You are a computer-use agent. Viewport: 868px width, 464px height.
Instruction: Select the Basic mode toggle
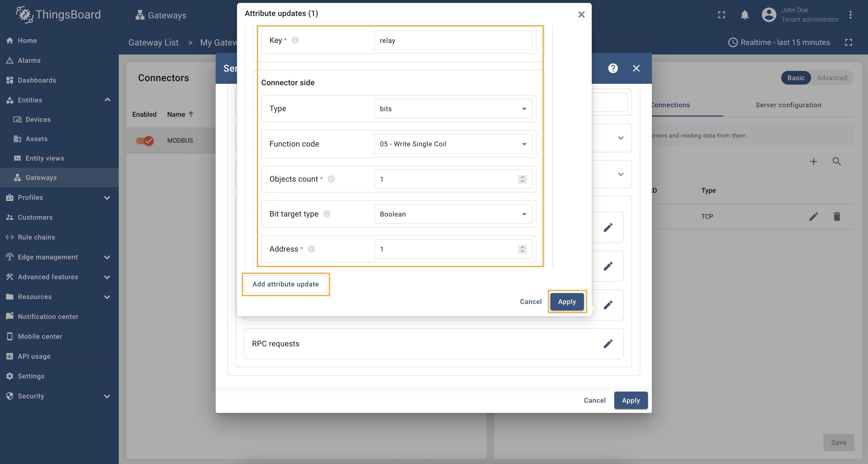pos(796,78)
